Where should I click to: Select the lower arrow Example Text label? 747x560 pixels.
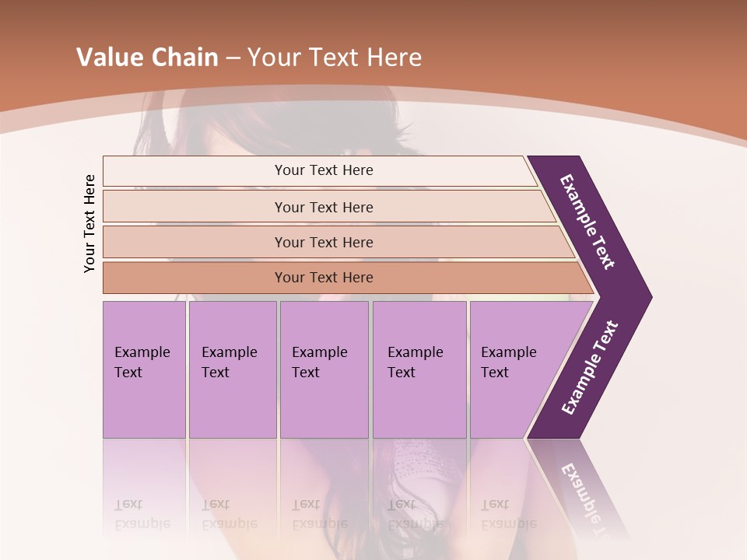(590, 367)
